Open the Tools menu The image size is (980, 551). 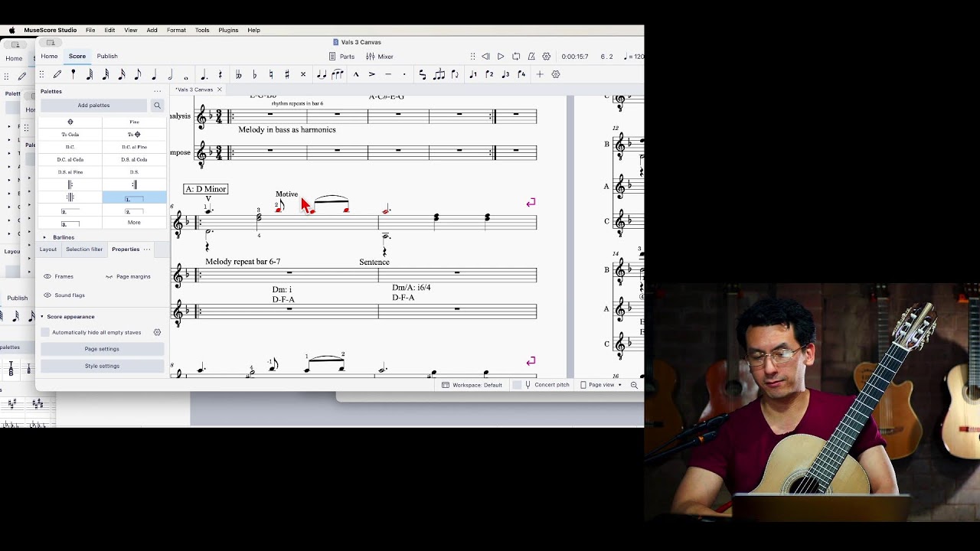pos(202,30)
